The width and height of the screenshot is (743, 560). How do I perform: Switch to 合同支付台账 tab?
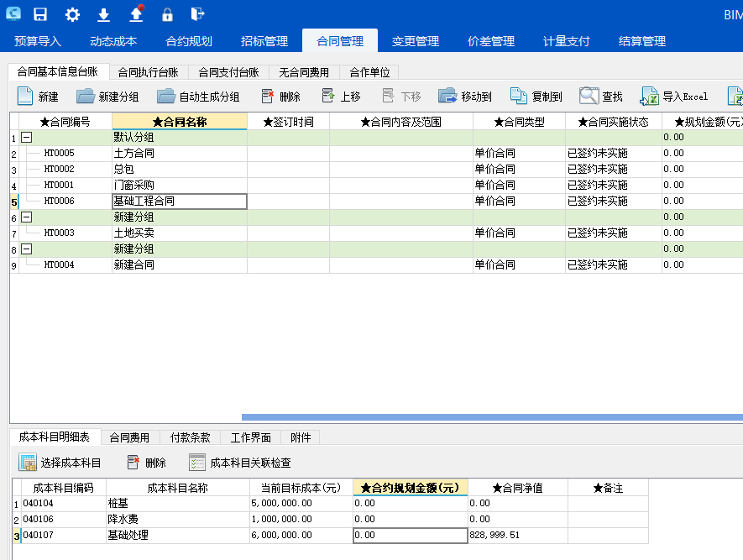pos(229,72)
